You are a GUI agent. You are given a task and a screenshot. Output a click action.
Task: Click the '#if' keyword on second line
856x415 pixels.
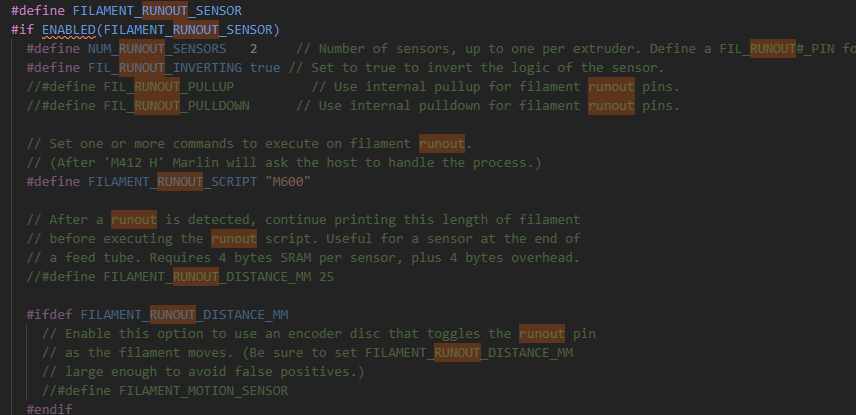22,29
